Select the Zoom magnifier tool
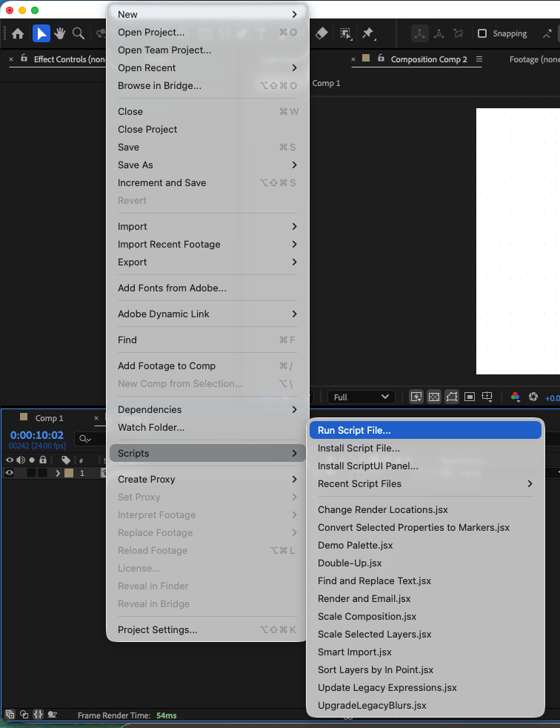Viewport: 560px width, 728px height. pyautogui.click(x=79, y=33)
